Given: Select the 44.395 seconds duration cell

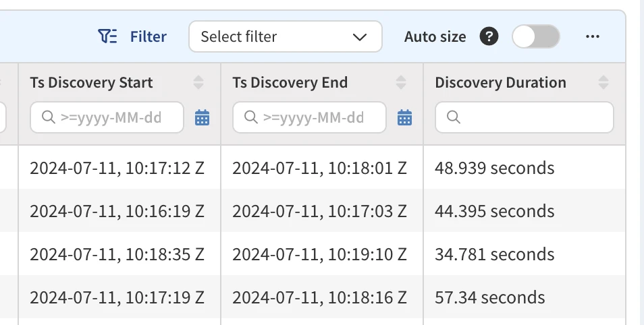Looking at the screenshot, I should pyautogui.click(x=494, y=211).
